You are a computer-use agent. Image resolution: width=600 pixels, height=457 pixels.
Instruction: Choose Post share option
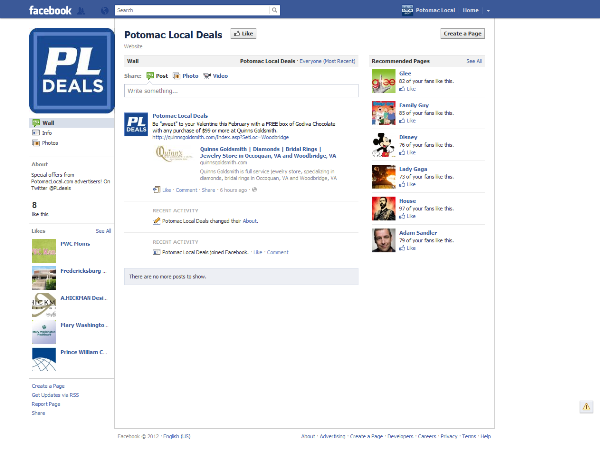(157, 76)
